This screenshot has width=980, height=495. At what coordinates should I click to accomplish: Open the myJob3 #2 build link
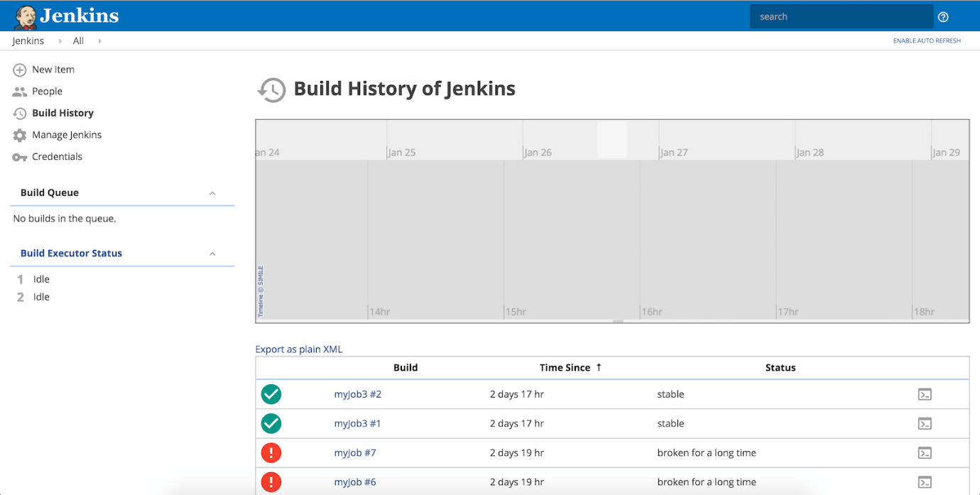pyautogui.click(x=358, y=394)
